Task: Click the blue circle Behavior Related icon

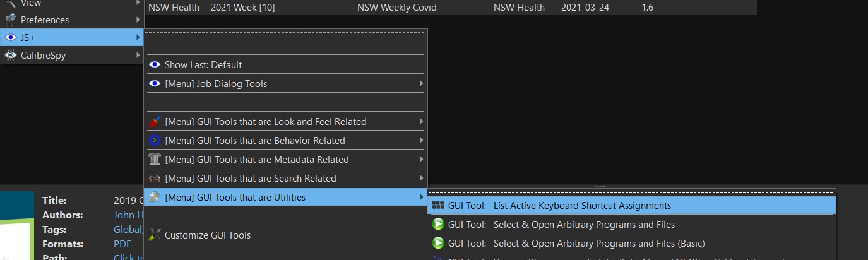Action: click(x=155, y=141)
